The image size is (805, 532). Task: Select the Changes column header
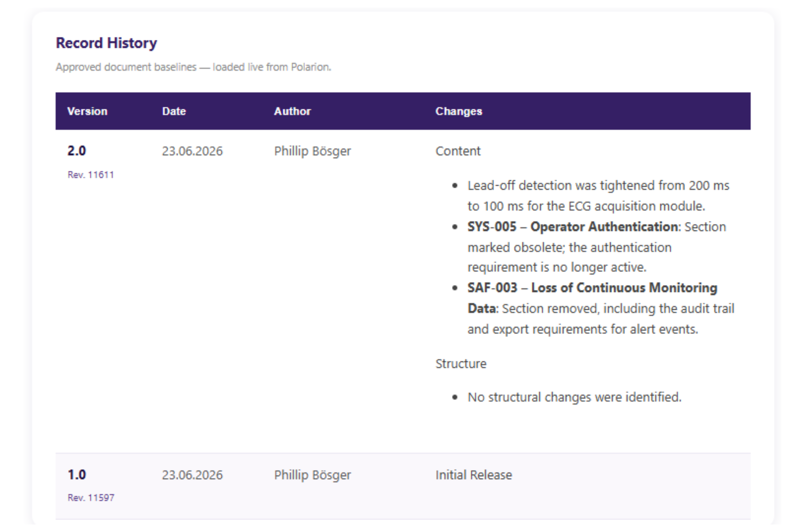click(459, 112)
